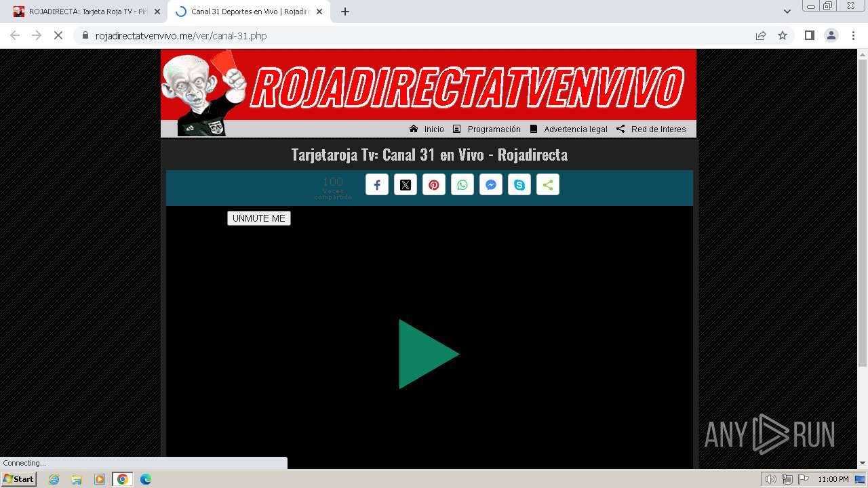Open the Chrome profile menu
This screenshot has height=488, width=868.
831,35
